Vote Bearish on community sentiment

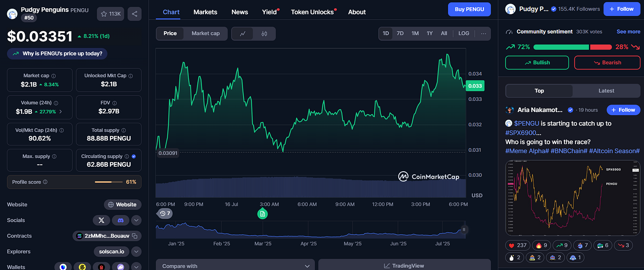coord(607,62)
